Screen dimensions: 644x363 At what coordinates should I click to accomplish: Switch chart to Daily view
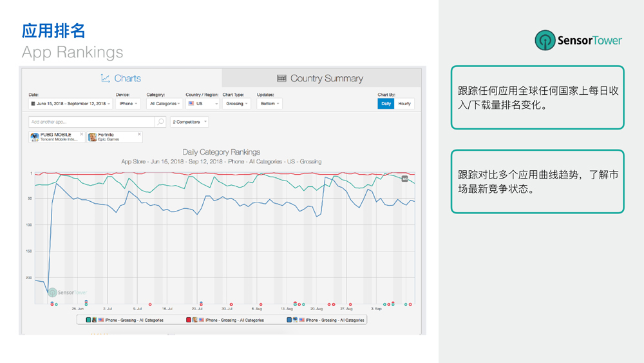386,103
